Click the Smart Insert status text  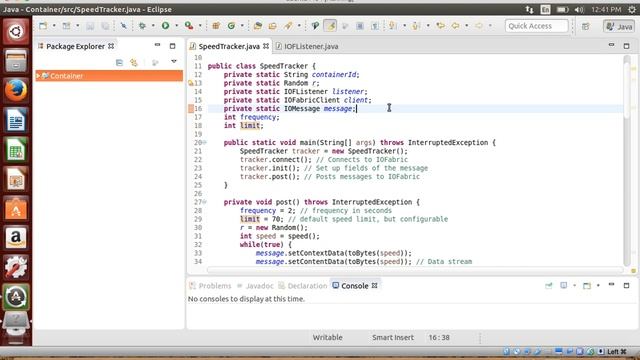click(x=393, y=338)
